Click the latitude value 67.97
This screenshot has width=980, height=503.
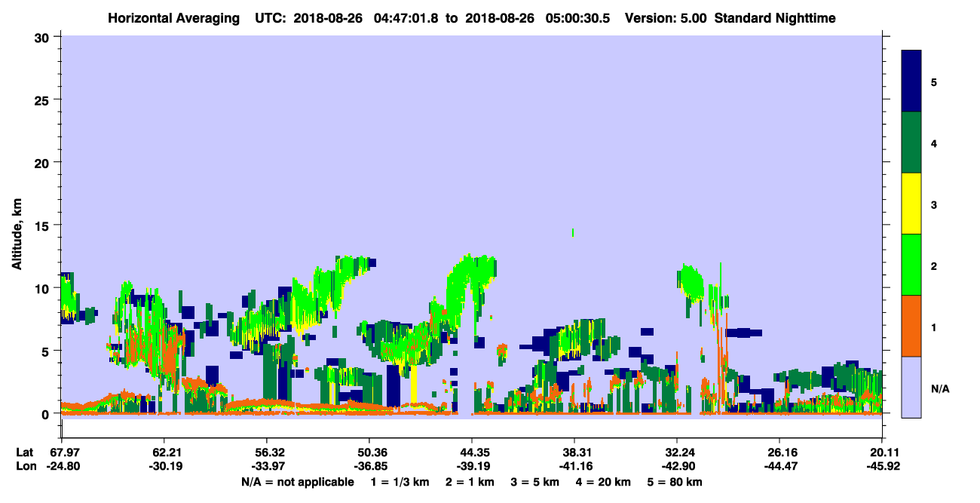point(61,453)
